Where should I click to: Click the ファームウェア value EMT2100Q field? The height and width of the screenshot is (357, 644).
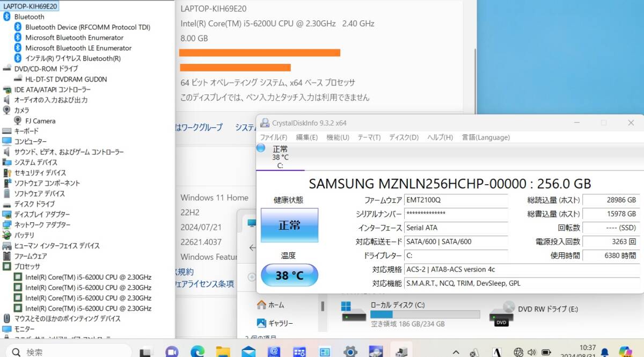coord(456,200)
